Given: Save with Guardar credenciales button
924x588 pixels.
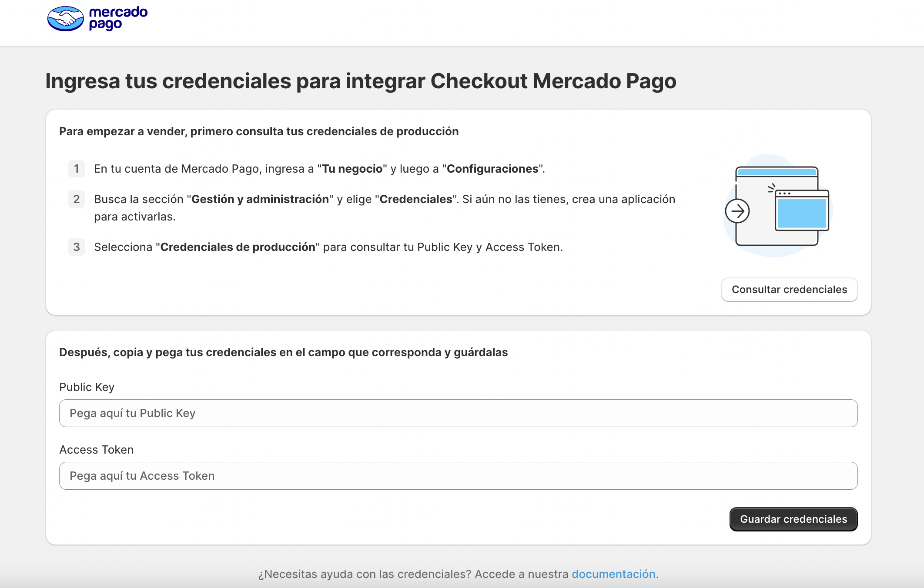Looking at the screenshot, I should click(793, 519).
